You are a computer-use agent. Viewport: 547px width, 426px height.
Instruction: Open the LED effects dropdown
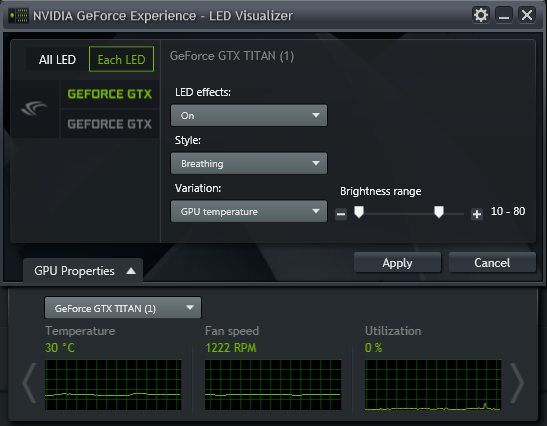(x=249, y=115)
